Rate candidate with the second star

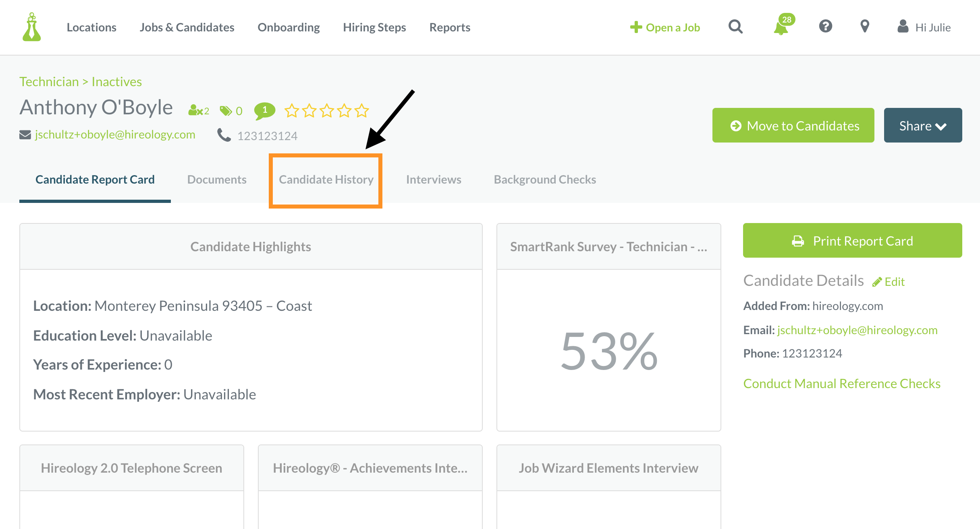(x=309, y=110)
